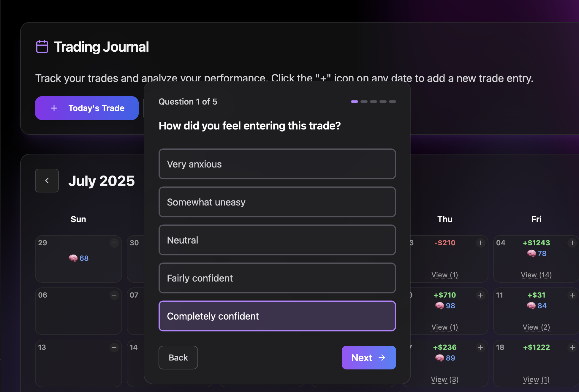The width and height of the screenshot is (579, 392).
Task: Click plus icon next to -$210
Action: coord(480,243)
